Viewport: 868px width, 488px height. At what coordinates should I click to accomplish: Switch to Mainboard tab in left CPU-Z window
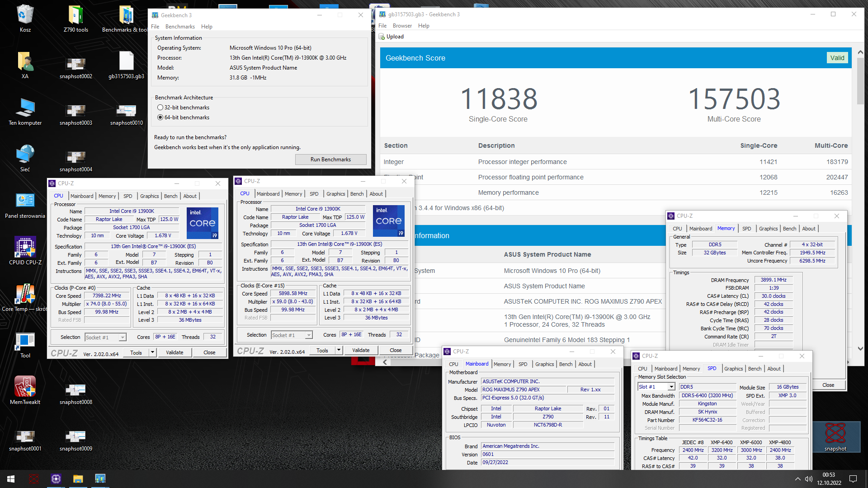pos(82,196)
